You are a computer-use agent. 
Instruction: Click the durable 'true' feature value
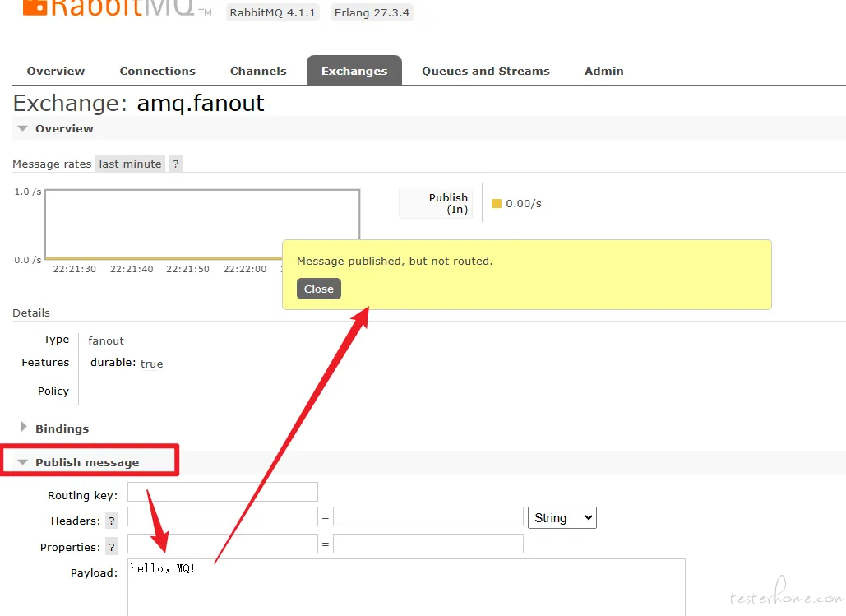pyautogui.click(x=151, y=364)
